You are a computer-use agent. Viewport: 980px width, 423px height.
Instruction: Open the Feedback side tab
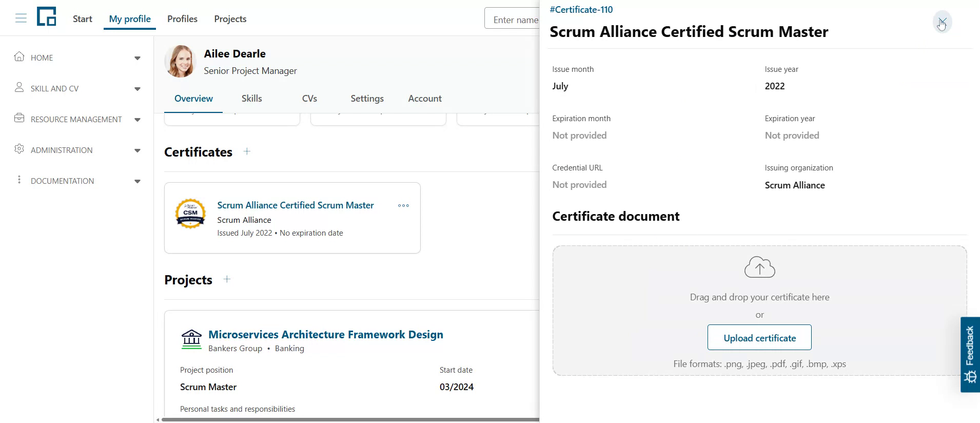click(x=970, y=355)
